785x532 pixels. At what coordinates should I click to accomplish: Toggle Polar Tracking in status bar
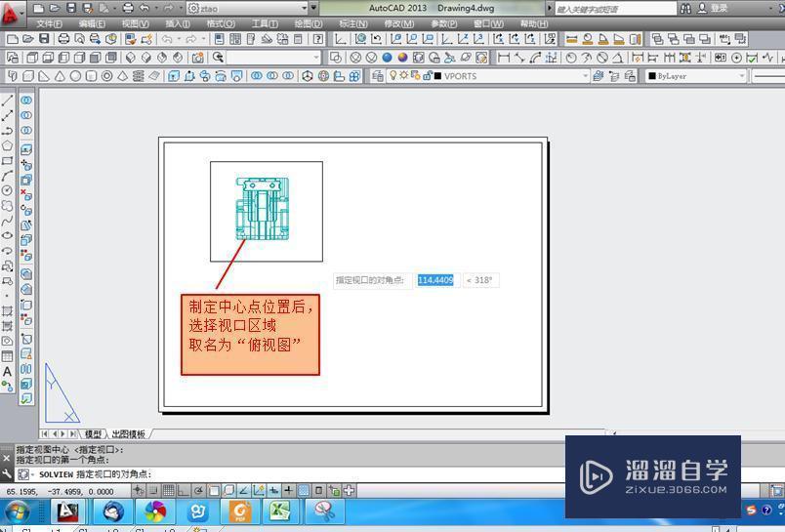pos(198,491)
